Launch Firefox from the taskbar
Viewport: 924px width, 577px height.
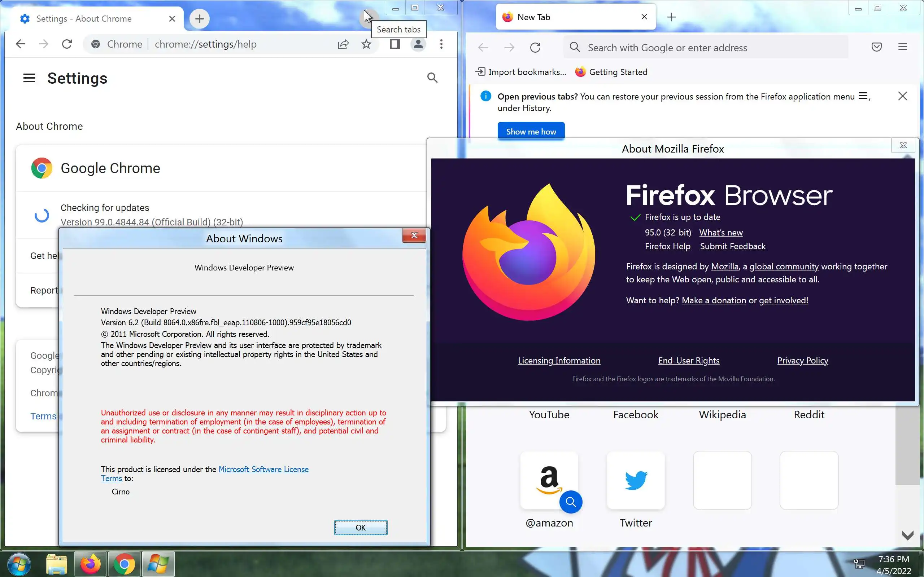(91, 564)
